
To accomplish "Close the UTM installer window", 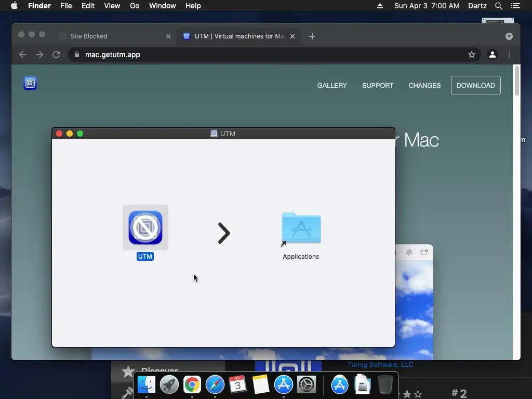I will [x=59, y=134].
